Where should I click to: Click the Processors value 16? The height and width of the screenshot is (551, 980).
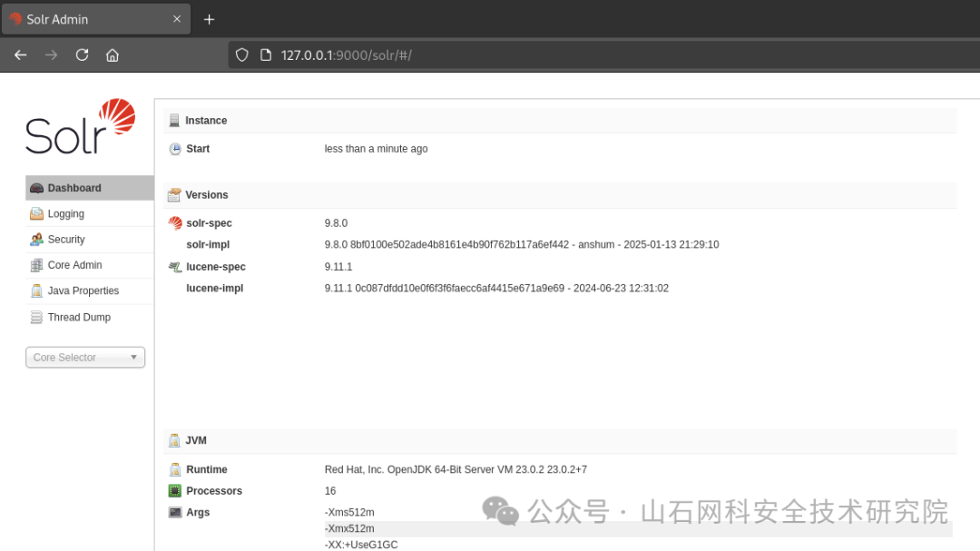pyautogui.click(x=330, y=491)
